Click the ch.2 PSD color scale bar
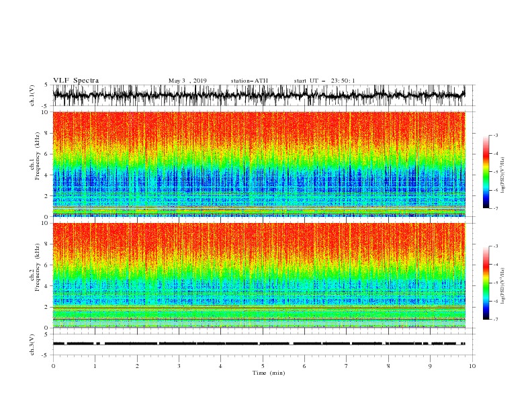Image resolution: width=532 pixels, height=411 pixels. (486, 283)
